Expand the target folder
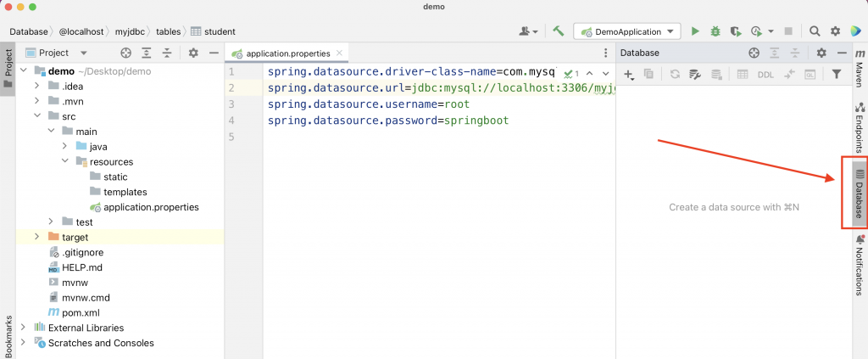 pyautogui.click(x=37, y=237)
